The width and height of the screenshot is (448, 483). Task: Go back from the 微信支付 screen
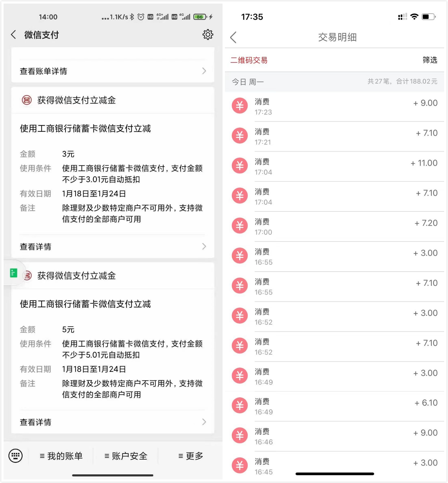(x=13, y=35)
